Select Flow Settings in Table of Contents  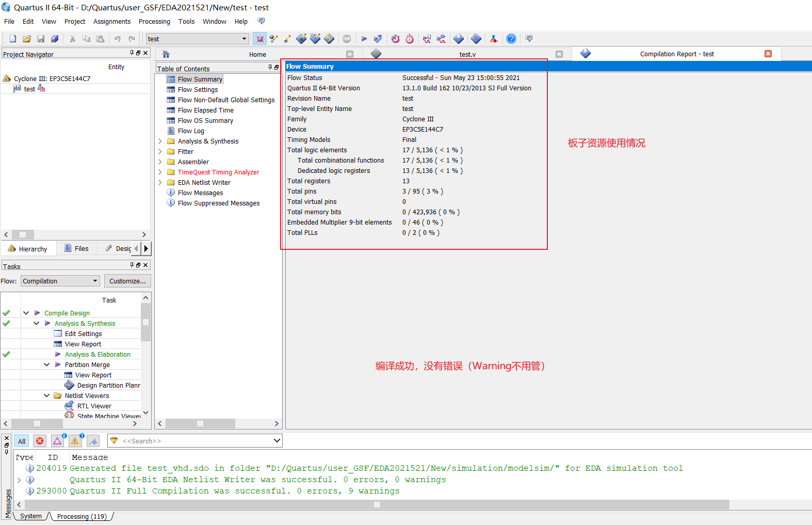point(198,89)
